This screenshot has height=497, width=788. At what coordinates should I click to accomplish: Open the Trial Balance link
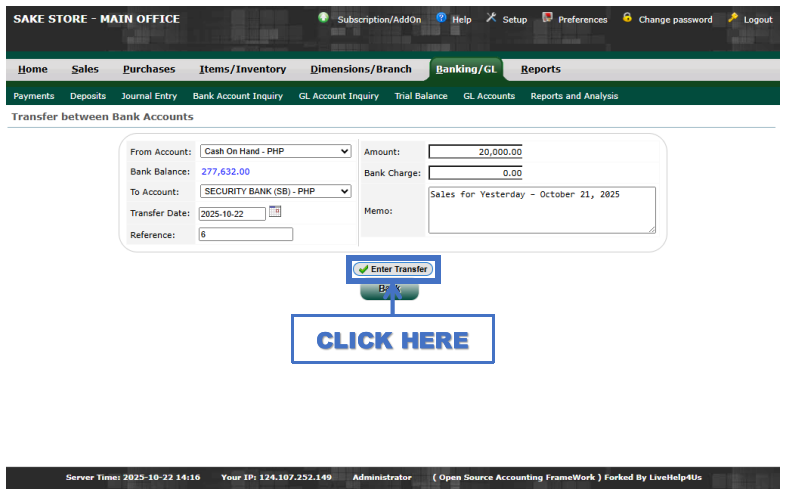(421, 96)
